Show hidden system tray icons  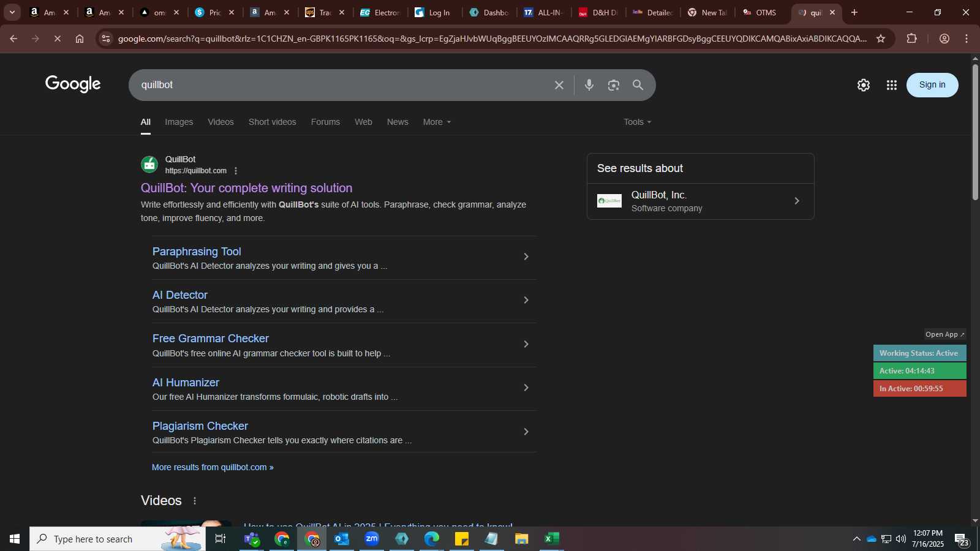(x=856, y=539)
